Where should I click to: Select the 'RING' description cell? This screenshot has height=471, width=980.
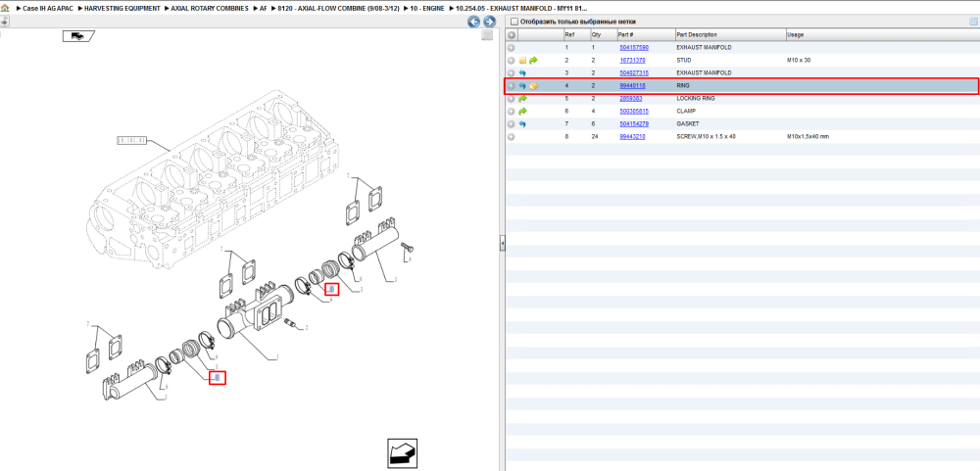coord(683,86)
